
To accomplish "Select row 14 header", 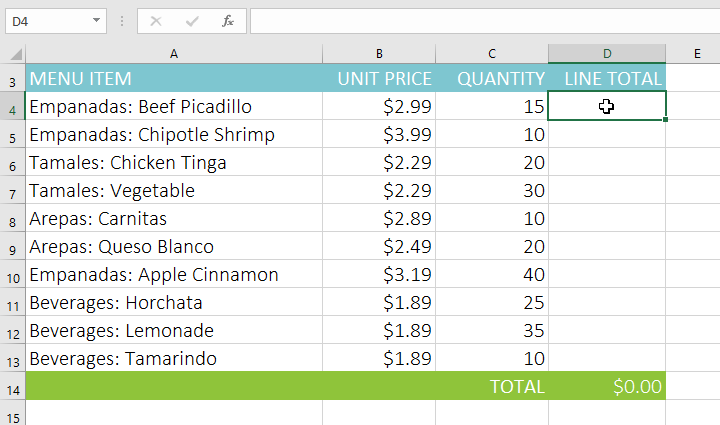I will click(13, 387).
